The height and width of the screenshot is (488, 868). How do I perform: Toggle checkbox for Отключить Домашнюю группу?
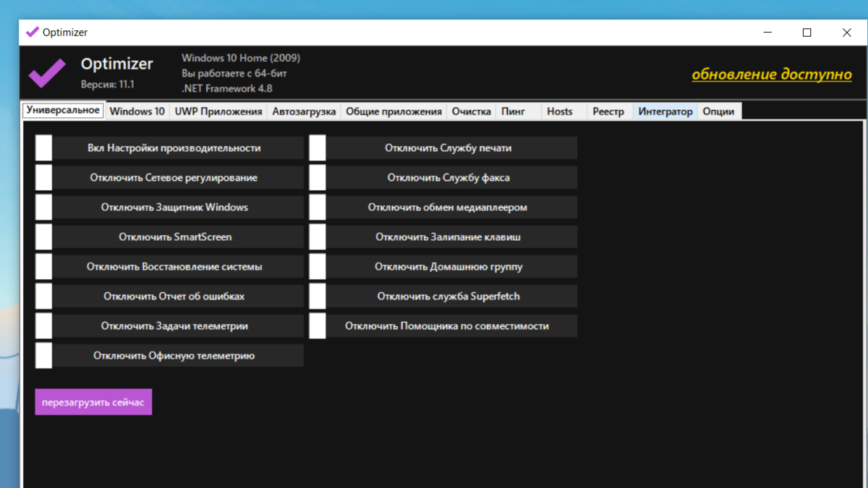(x=318, y=267)
